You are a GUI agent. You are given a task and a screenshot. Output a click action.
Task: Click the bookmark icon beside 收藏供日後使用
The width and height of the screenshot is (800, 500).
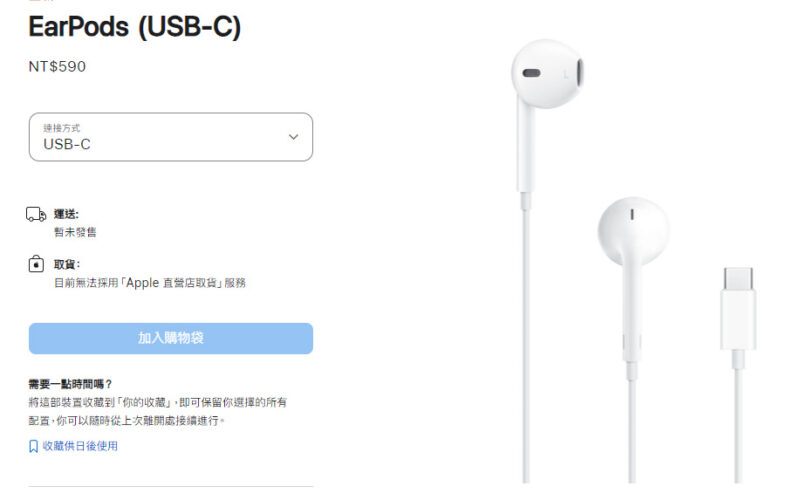pyautogui.click(x=33, y=446)
